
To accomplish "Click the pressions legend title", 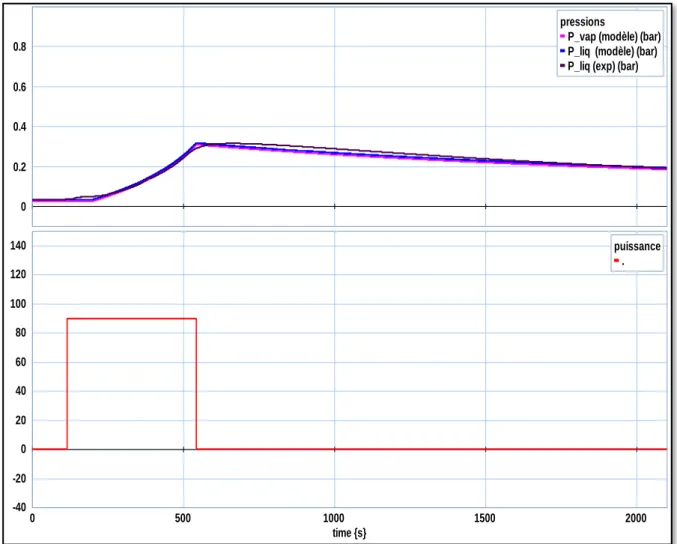I will point(582,22).
